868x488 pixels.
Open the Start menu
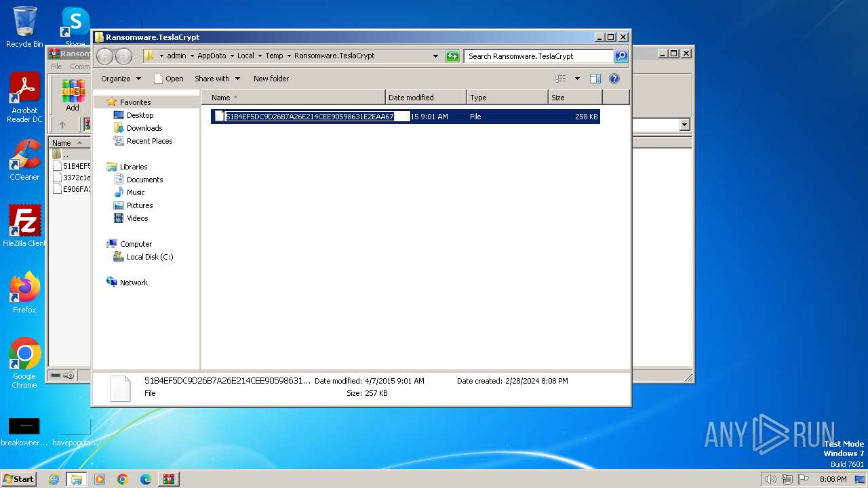19,479
